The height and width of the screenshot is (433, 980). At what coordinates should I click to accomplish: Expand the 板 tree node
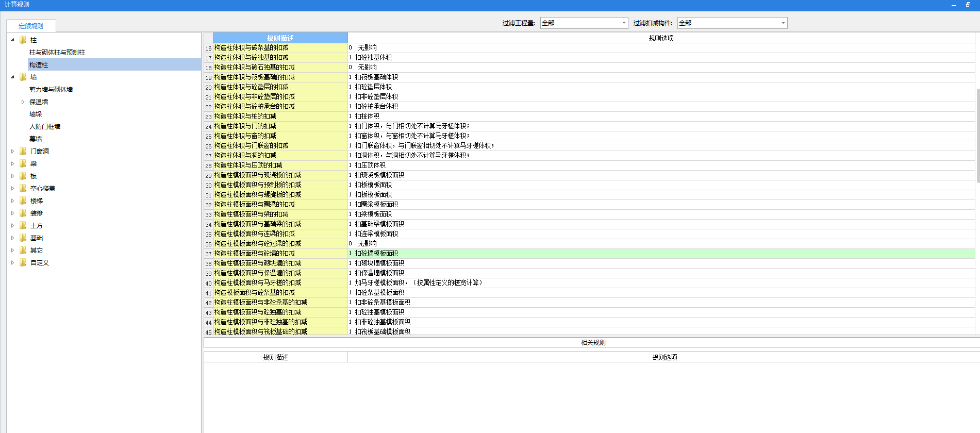click(x=13, y=176)
